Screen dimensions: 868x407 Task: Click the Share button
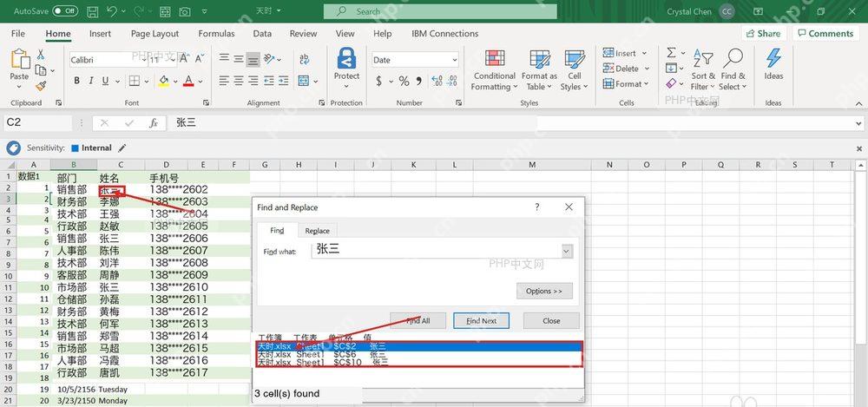pyautogui.click(x=763, y=33)
